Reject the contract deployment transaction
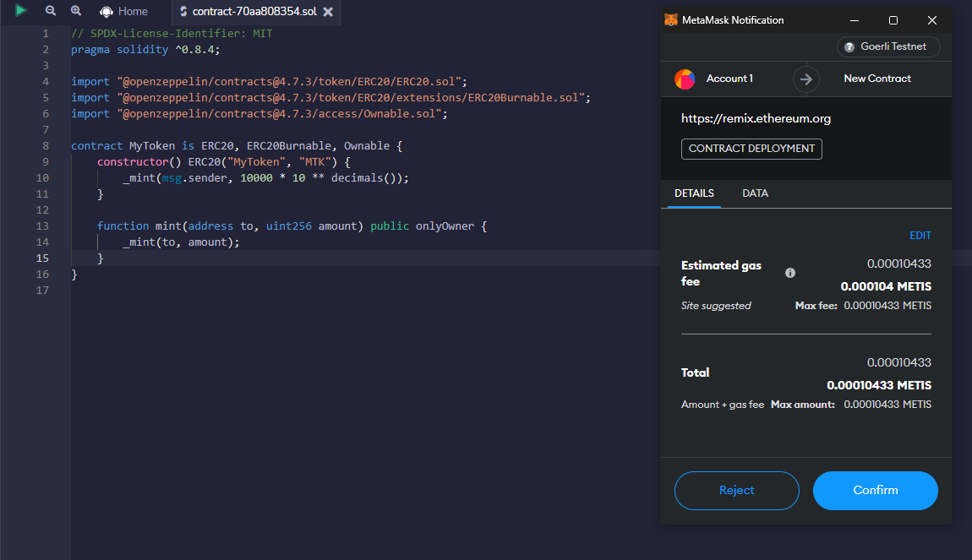This screenshot has height=560, width=972. 736,491
